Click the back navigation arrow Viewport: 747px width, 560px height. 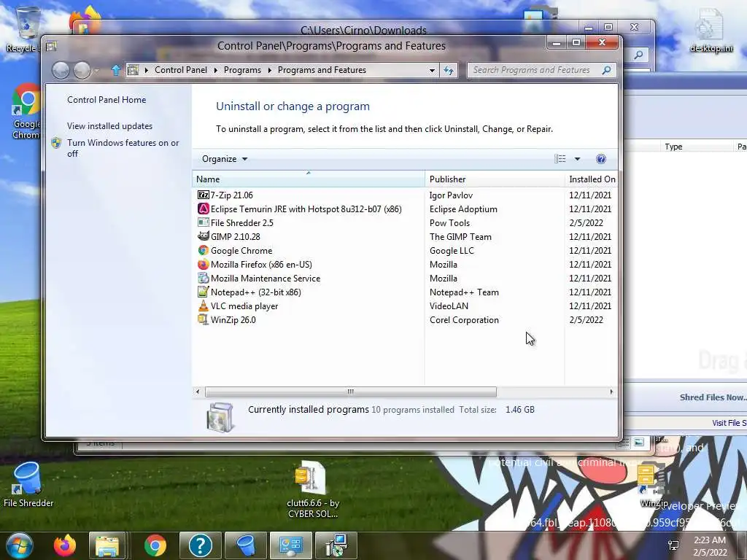(x=61, y=71)
